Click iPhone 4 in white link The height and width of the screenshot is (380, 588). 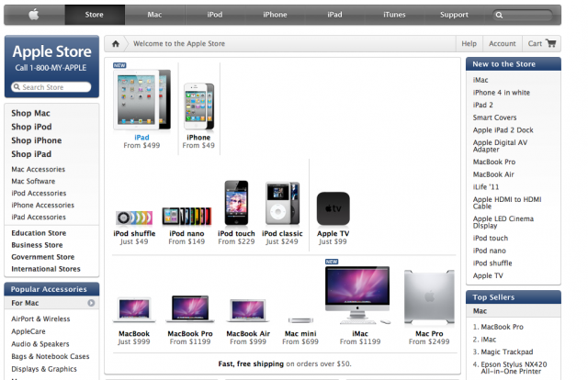(502, 93)
